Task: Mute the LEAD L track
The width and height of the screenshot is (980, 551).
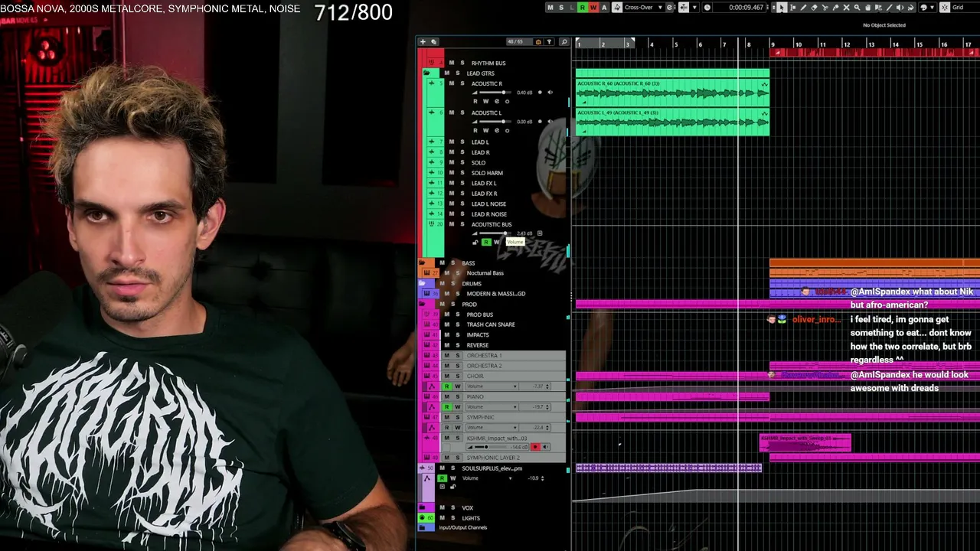Action: [x=451, y=142]
